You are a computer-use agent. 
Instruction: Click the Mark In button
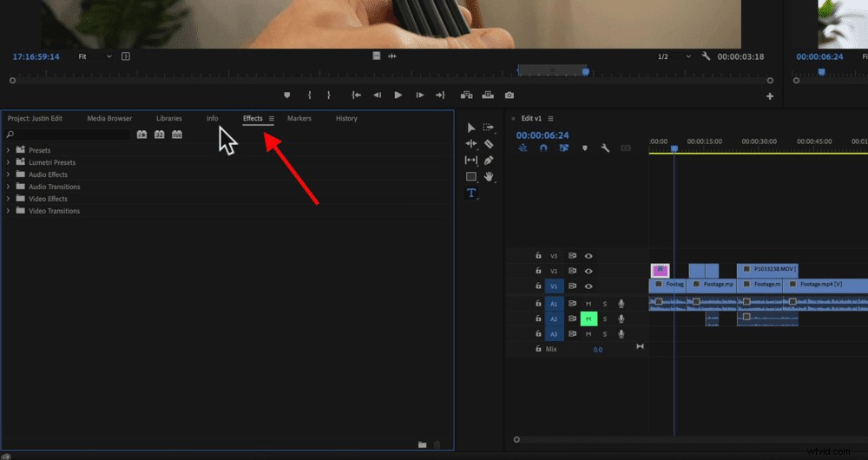[310, 95]
